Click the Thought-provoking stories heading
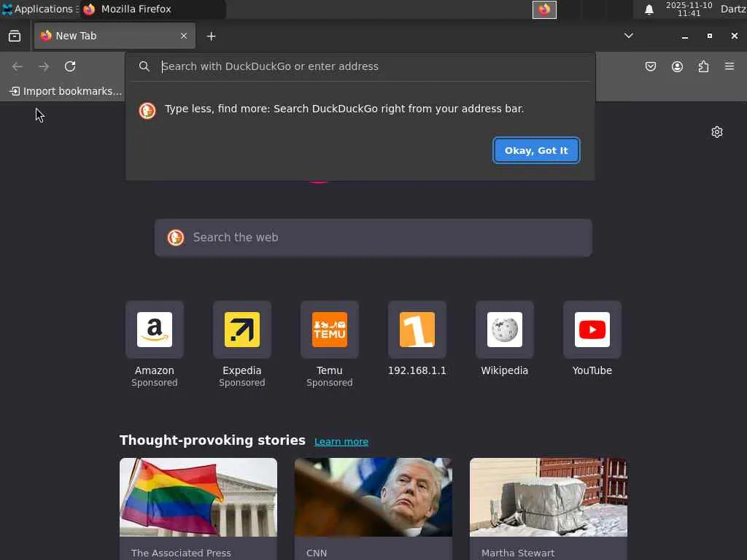The height and width of the screenshot is (560, 747). coord(212,440)
